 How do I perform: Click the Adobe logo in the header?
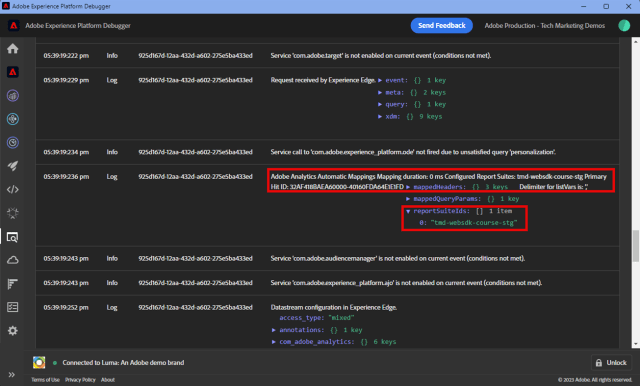13,26
